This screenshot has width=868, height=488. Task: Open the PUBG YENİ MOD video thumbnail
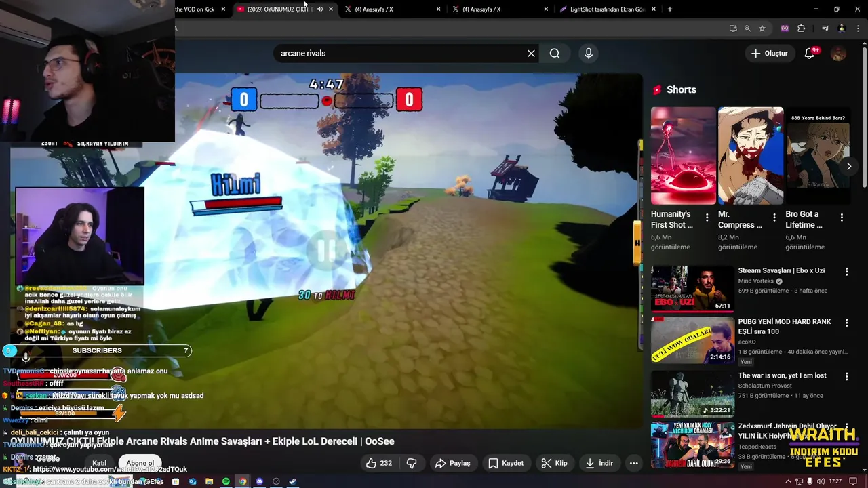692,340
